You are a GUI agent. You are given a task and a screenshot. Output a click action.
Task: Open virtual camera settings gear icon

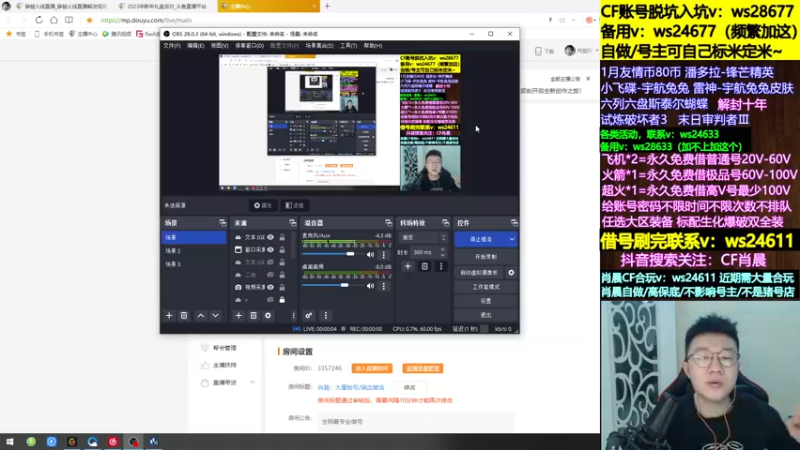tap(511, 272)
